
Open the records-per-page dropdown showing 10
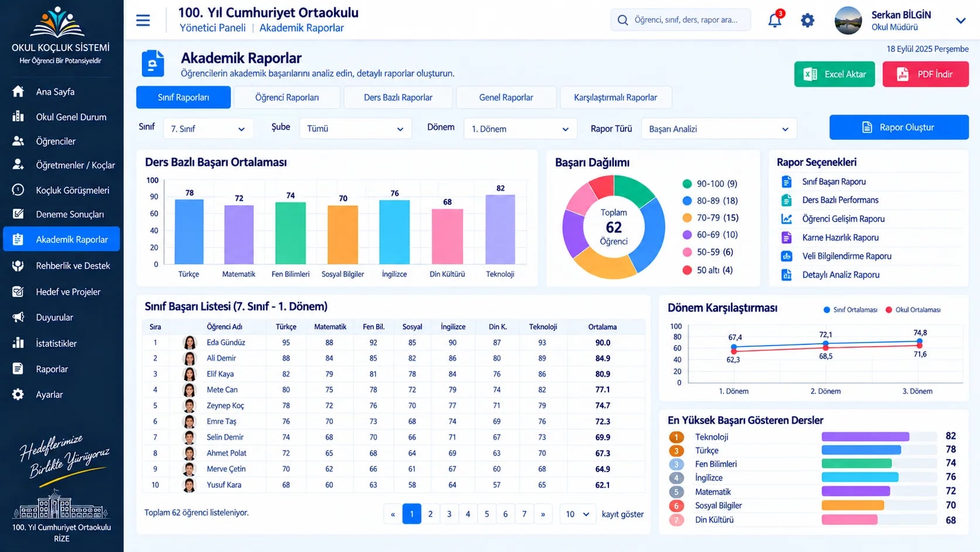[x=577, y=514]
